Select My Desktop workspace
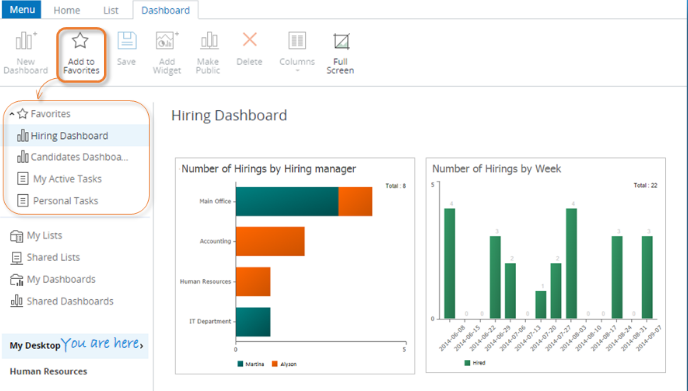 (x=75, y=345)
